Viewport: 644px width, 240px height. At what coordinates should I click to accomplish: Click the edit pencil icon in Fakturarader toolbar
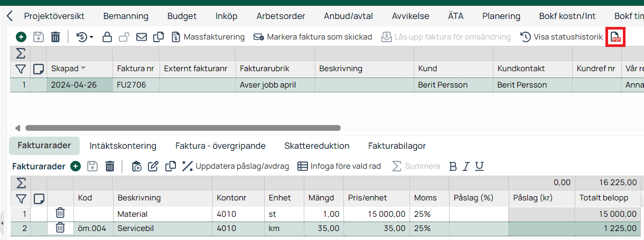[x=153, y=166]
